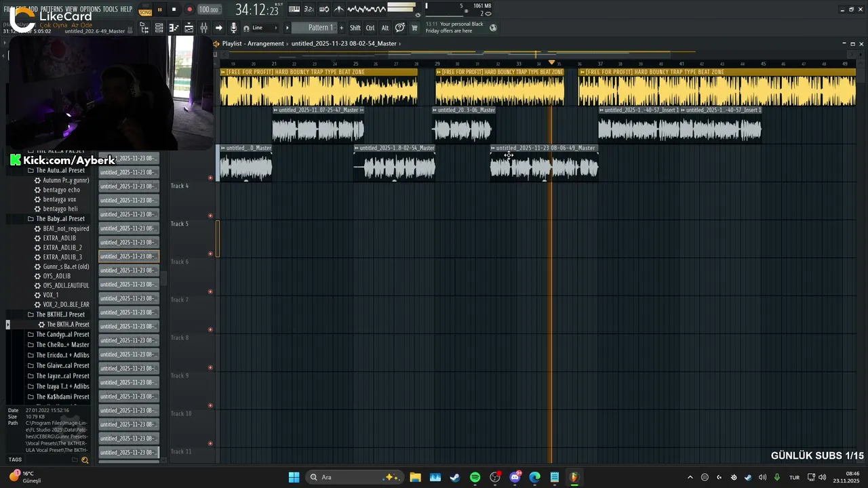
Task: Open the news globe icon
Action: coord(493,28)
